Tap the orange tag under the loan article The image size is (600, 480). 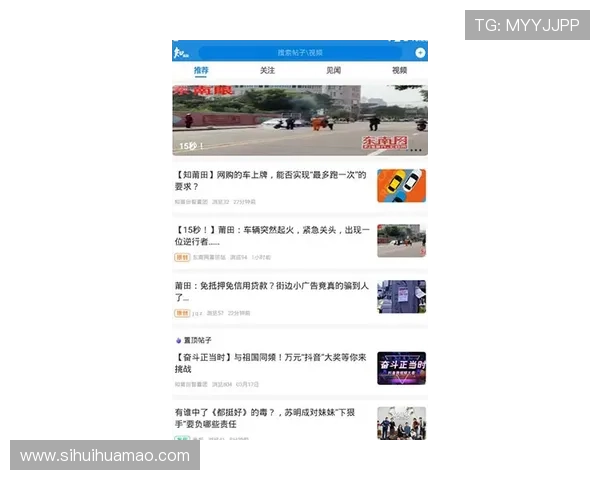tap(182, 313)
